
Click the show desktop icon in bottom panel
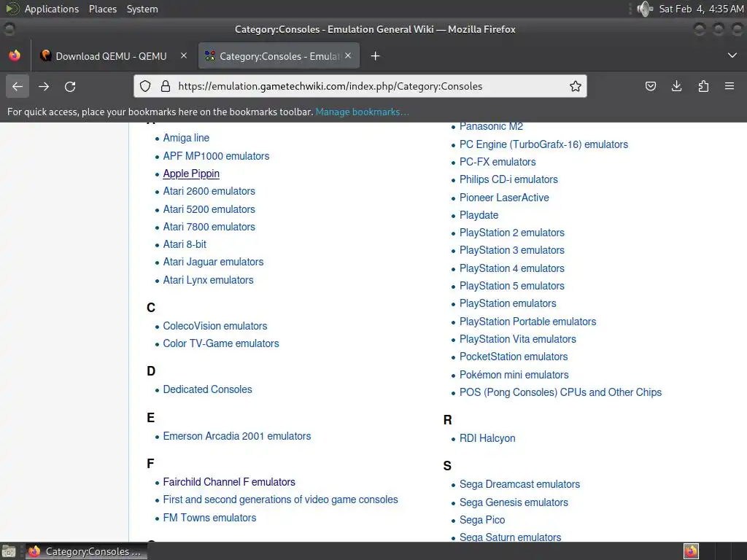click(x=9, y=551)
